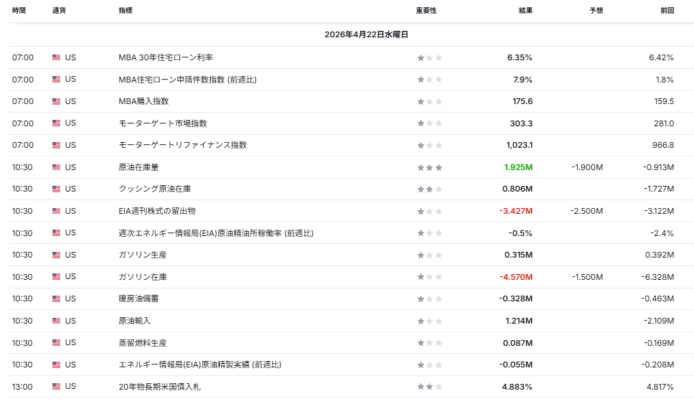
Task: Open the モーターゲート市場指数 indicator
Action: pos(162,123)
